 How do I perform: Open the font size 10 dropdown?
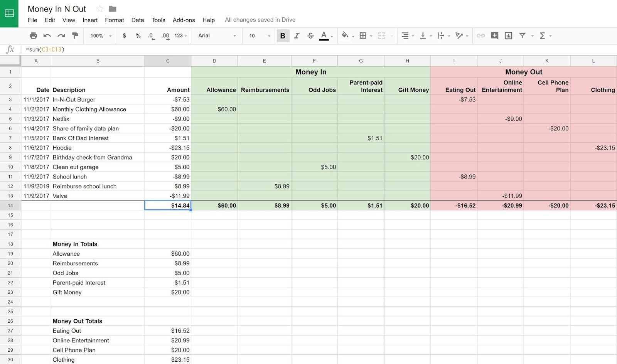[x=260, y=35]
